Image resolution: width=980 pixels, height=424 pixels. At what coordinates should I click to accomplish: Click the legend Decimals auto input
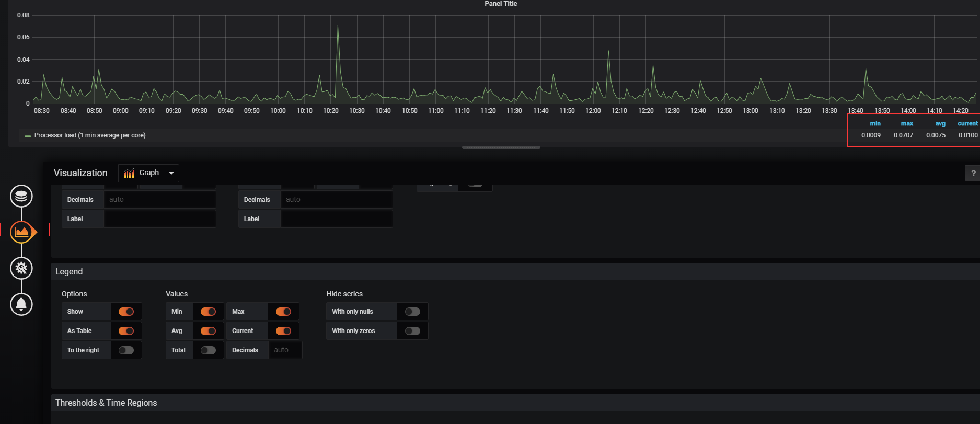(285, 350)
